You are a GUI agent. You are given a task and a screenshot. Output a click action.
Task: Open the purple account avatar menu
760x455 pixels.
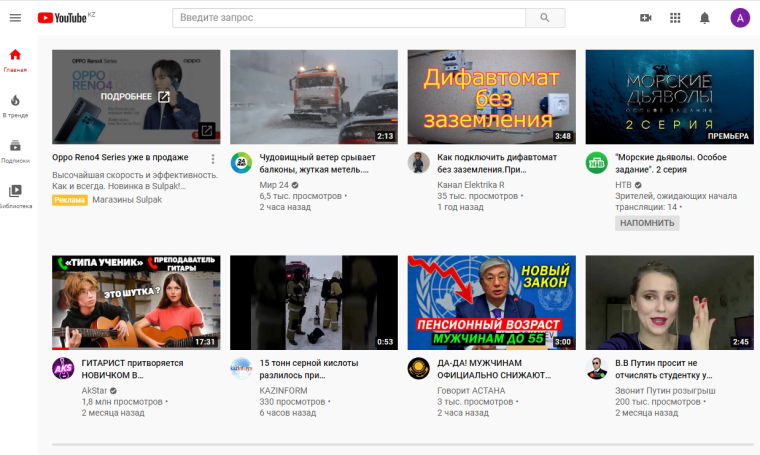coord(739,18)
